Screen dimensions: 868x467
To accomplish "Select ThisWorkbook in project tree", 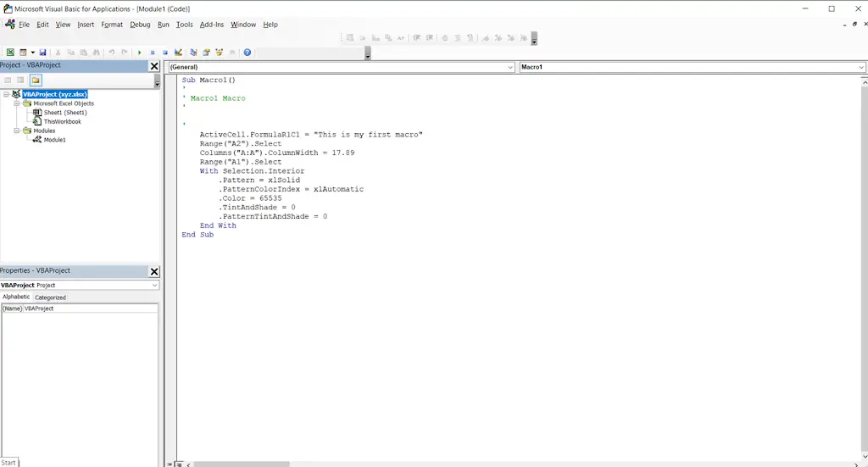I will click(63, 122).
